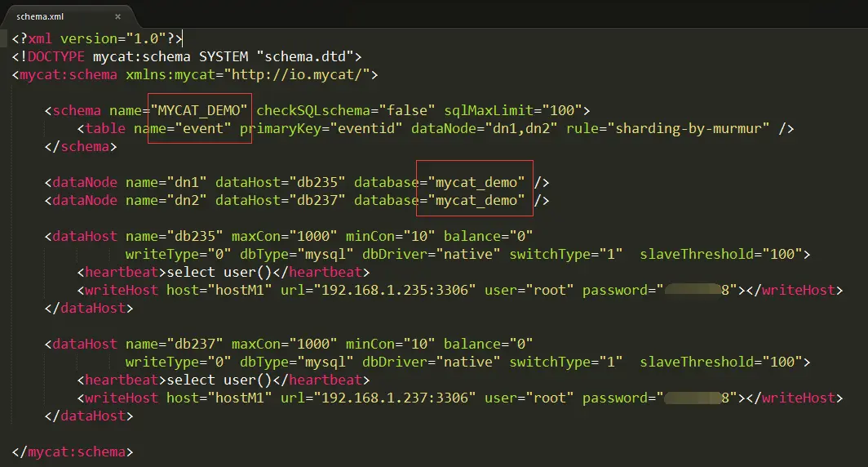This screenshot has height=467, width=868.
Task: Click minCon="10" in db237 dataHost
Action: (x=390, y=344)
